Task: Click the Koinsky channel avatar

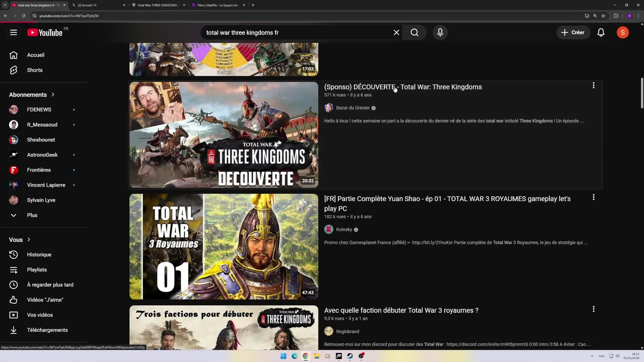Action: (329, 229)
